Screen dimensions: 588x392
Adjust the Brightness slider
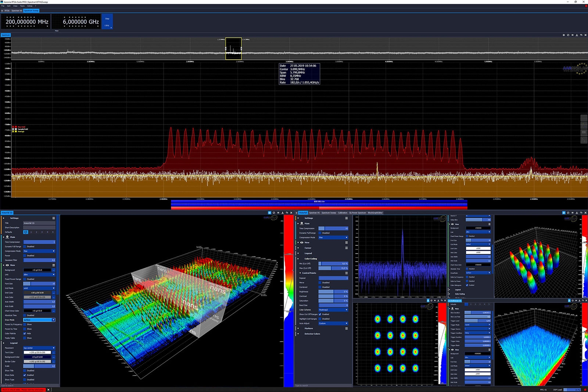(x=333, y=292)
